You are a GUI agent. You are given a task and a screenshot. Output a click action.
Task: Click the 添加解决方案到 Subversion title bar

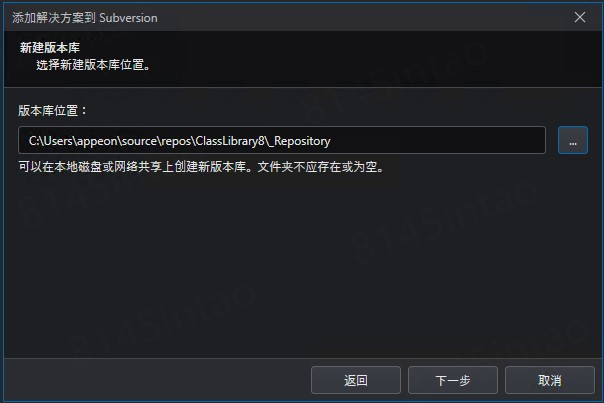tap(85, 18)
